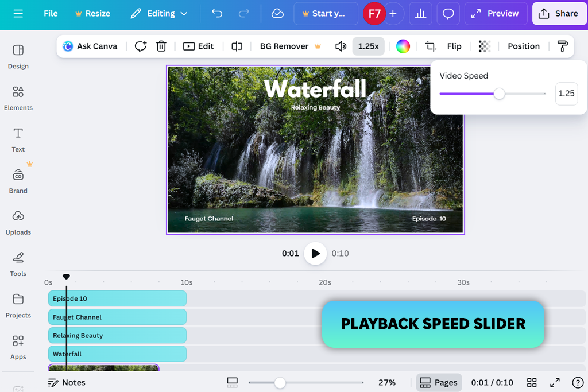Open the hamburger main menu
588x392 pixels.
pos(18,14)
